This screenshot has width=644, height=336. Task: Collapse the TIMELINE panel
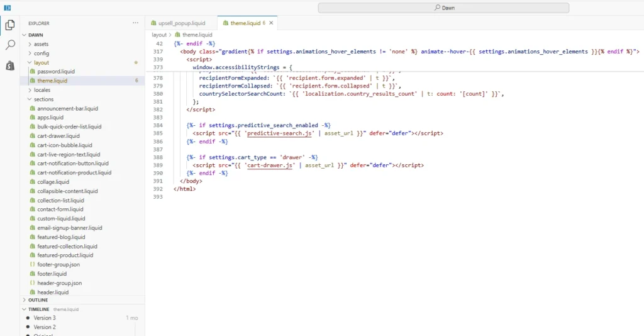38,310
